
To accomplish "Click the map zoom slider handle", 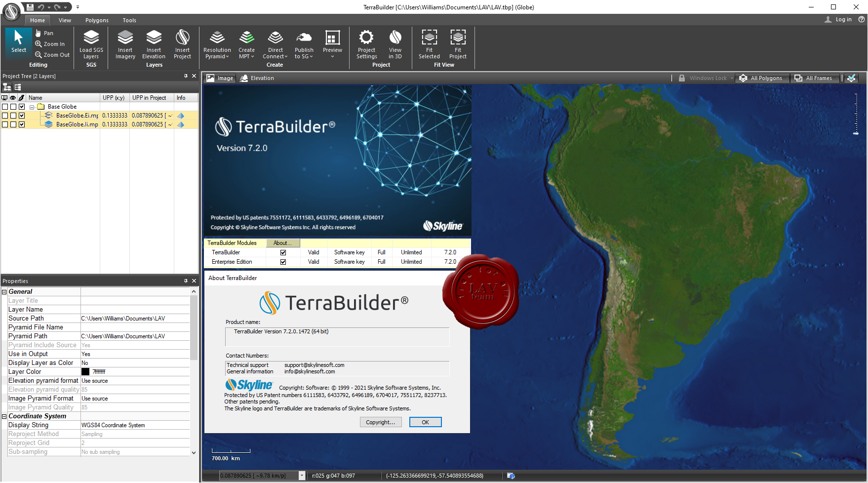I will [856, 133].
